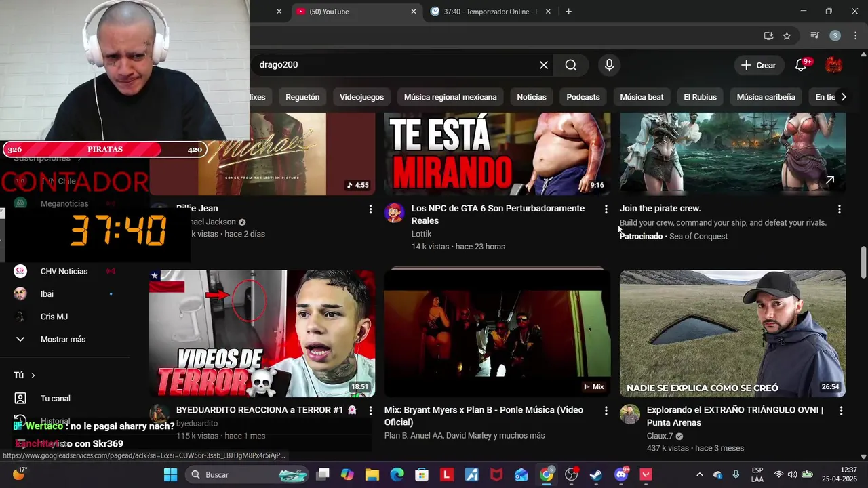868x488 pixels.
Task: Open the Windows Start menu
Action: 170,474
